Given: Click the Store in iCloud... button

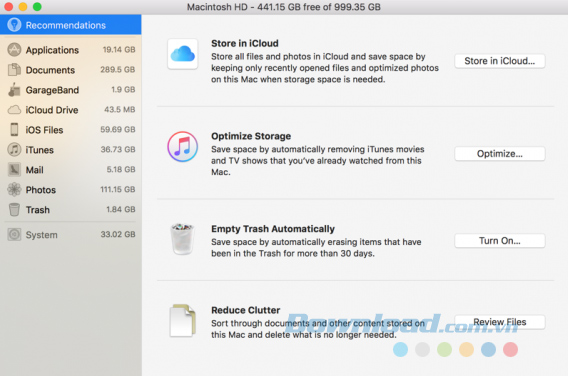Looking at the screenshot, I should [500, 61].
